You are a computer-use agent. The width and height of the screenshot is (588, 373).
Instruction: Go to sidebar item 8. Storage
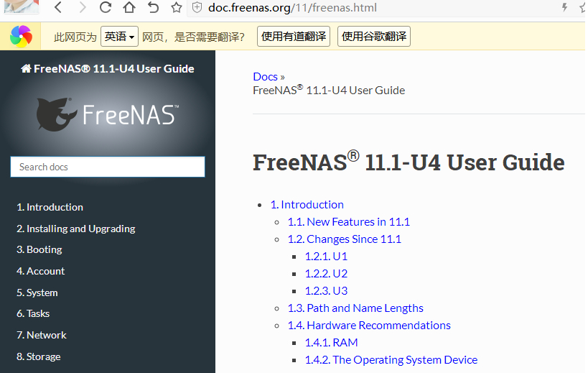point(38,357)
